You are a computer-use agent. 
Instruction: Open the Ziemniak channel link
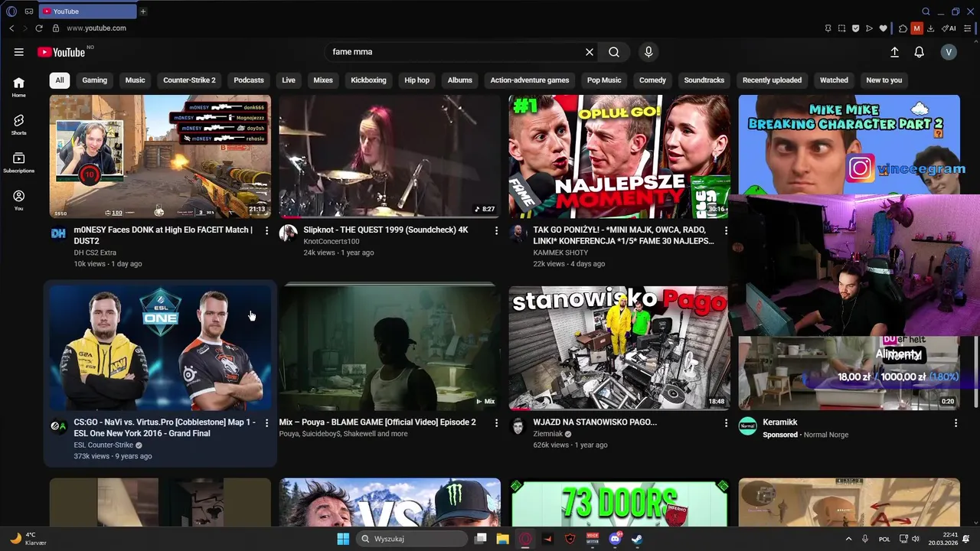tap(548, 434)
